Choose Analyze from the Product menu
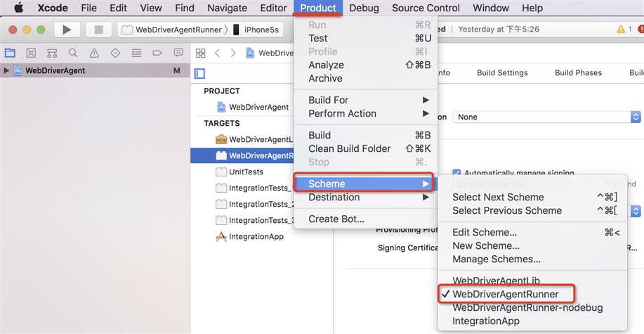This screenshot has width=644, height=334. [366, 65]
